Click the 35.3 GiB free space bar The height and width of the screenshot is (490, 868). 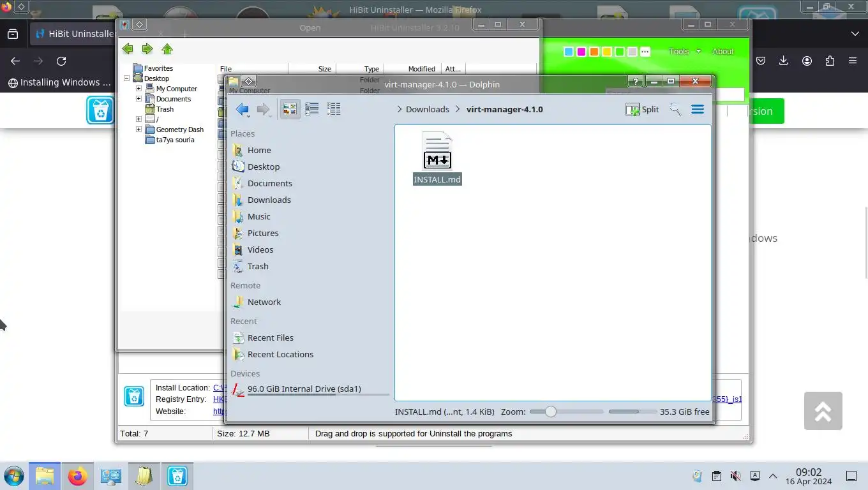click(x=632, y=412)
